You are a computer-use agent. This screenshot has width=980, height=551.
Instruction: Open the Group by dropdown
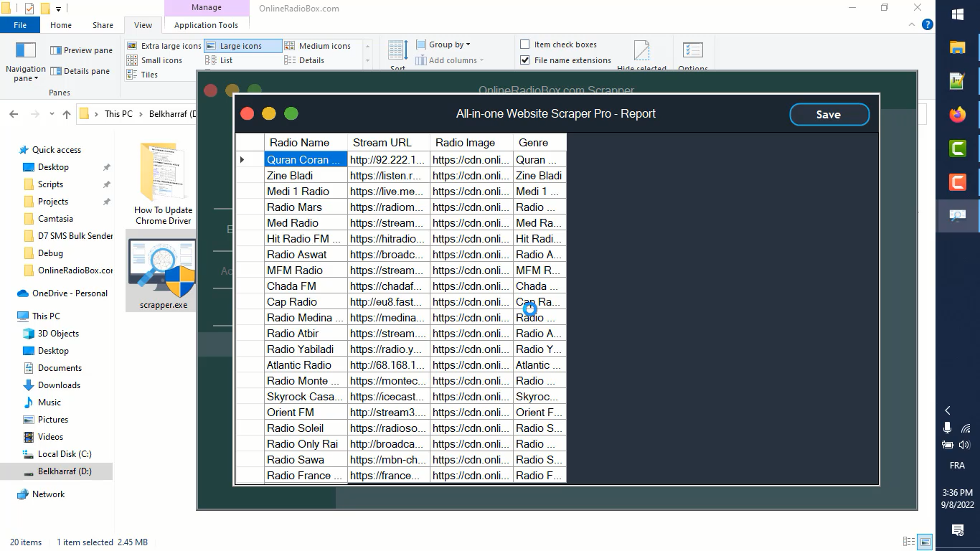(x=443, y=44)
